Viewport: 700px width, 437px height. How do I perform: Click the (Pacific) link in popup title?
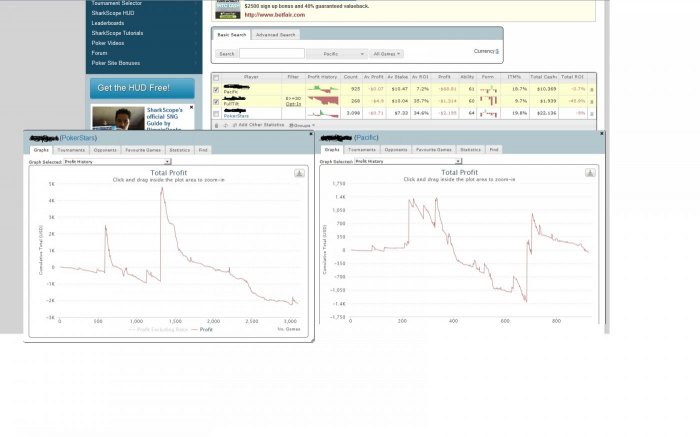point(366,137)
